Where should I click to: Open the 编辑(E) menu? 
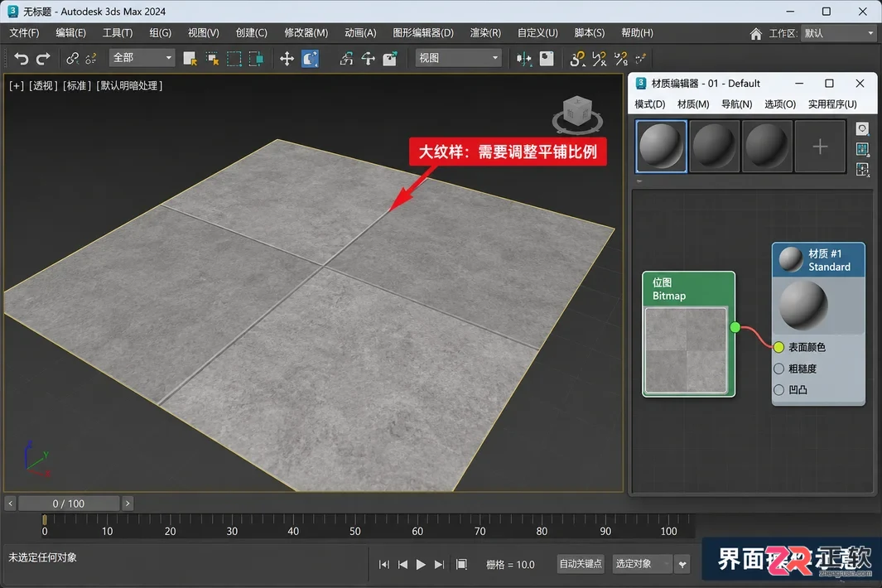71,33
